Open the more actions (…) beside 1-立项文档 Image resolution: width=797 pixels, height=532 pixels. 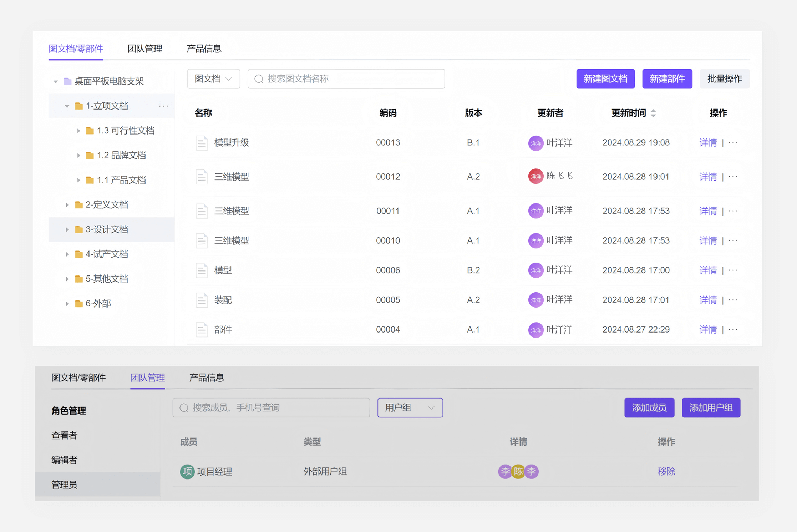[x=163, y=106]
